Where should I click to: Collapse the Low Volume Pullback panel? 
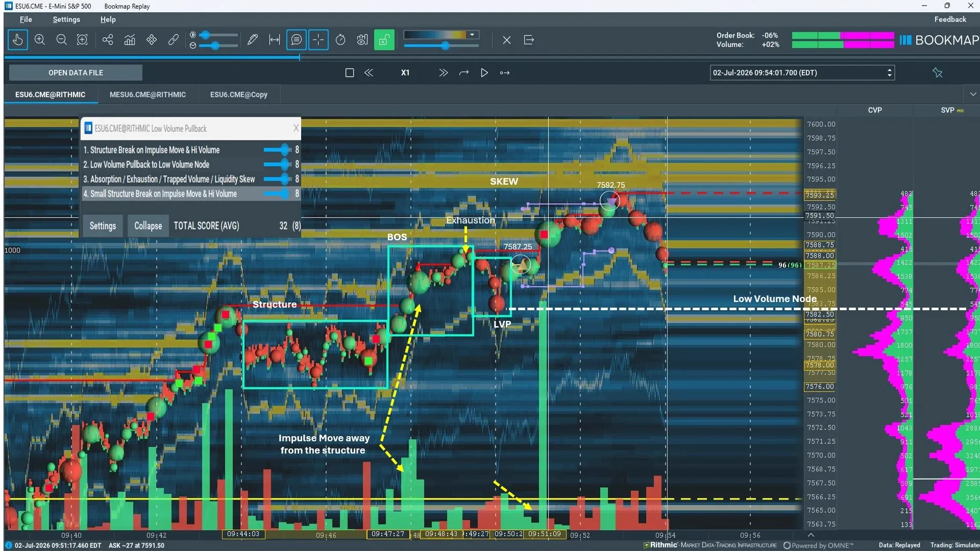pyautogui.click(x=148, y=226)
